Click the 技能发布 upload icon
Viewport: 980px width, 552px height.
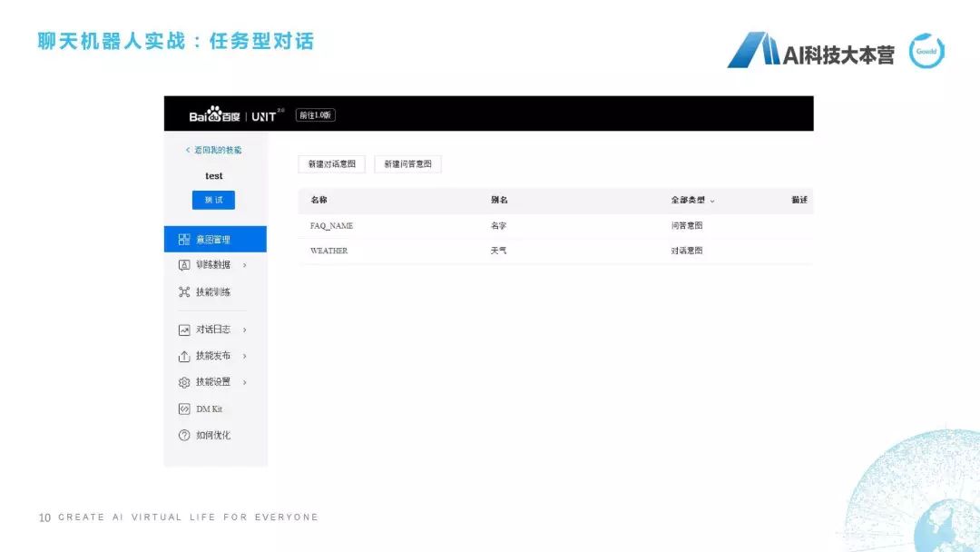click(x=183, y=356)
